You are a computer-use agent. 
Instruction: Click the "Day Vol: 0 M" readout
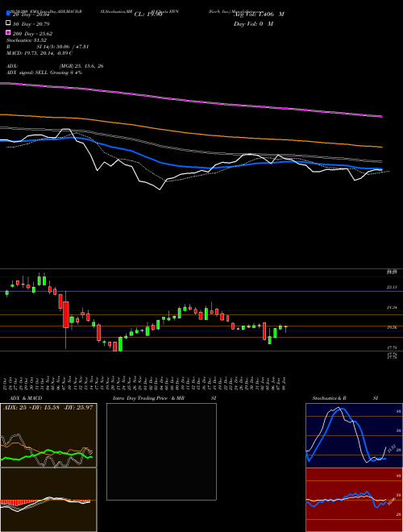pyautogui.click(x=253, y=23)
